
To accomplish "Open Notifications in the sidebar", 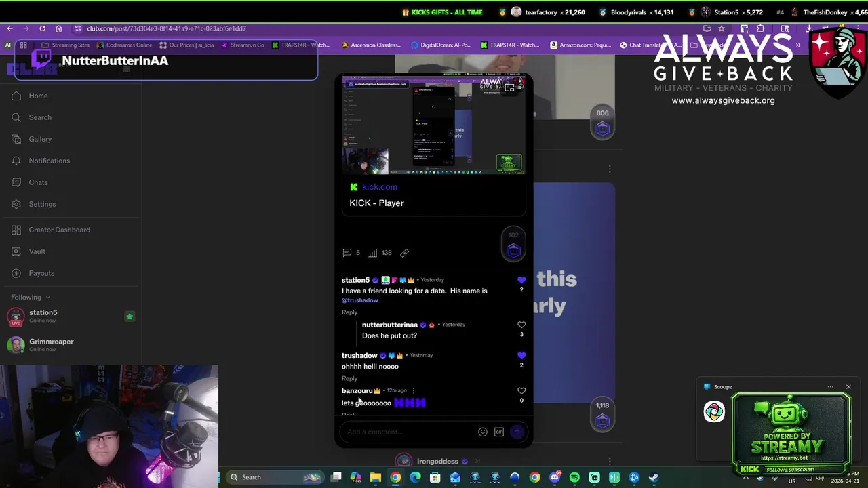I will pos(40,161).
